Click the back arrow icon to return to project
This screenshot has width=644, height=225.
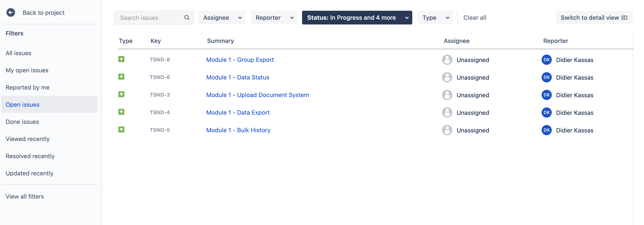pyautogui.click(x=11, y=12)
